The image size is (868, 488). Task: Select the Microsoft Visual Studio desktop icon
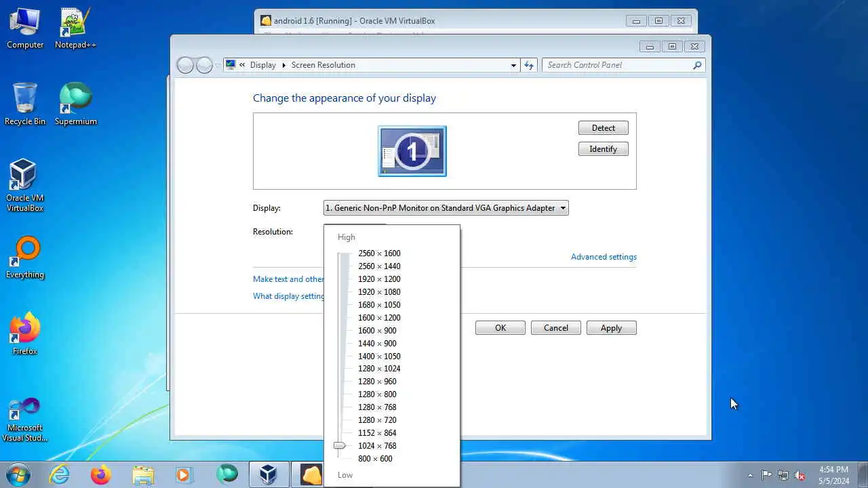click(x=25, y=420)
